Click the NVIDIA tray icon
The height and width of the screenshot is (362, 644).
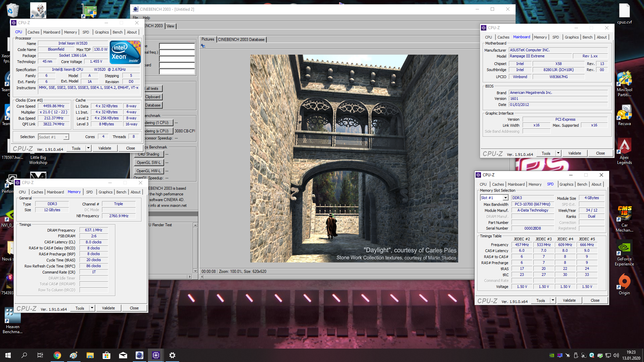pyautogui.click(x=552, y=355)
